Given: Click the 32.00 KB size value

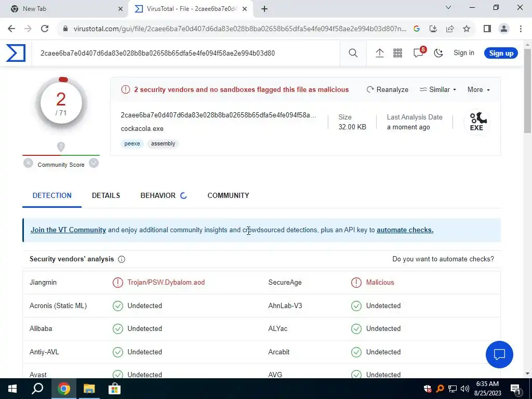Looking at the screenshot, I should click(352, 127).
